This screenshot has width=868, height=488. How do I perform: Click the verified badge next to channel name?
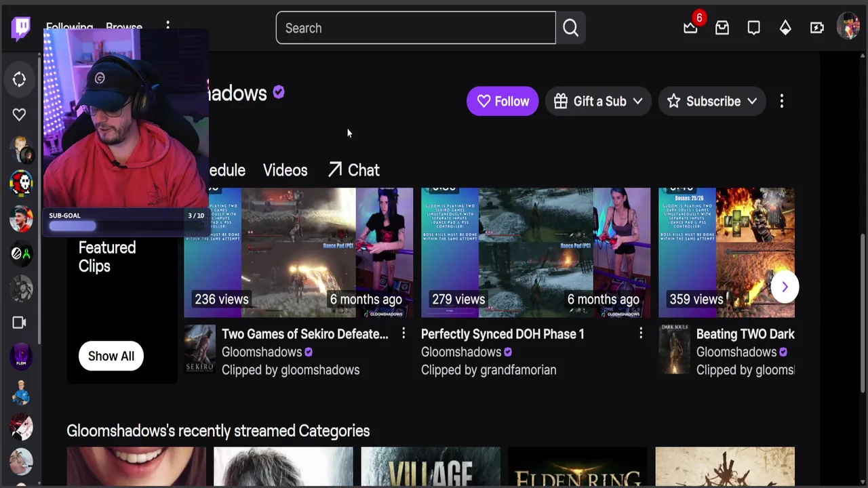pyautogui.click(x=279, y=92)
